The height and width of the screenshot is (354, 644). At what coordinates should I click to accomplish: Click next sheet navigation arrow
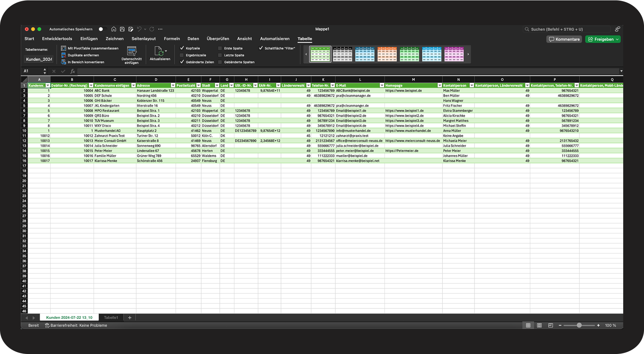click(x=34, y=318)
